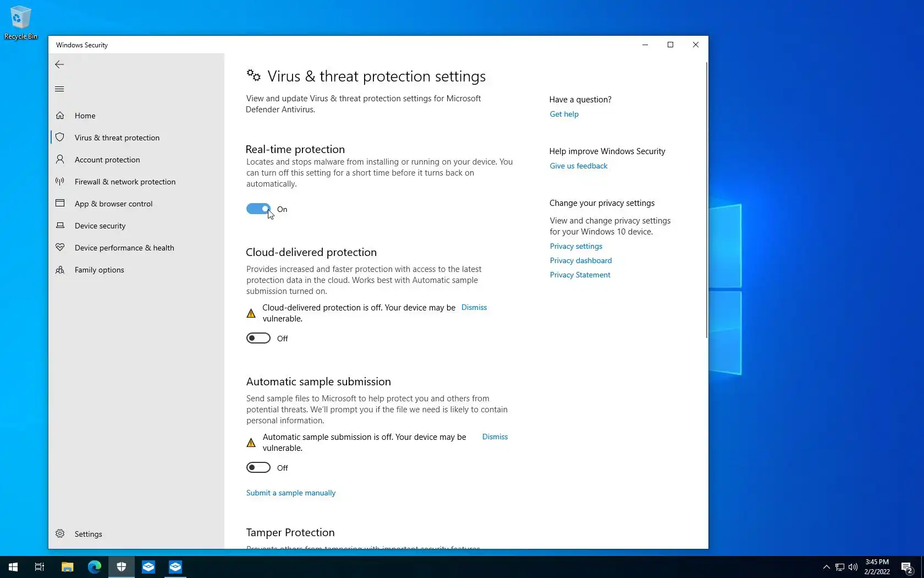Click the volume speaker tray icon

tap(853, 567)
